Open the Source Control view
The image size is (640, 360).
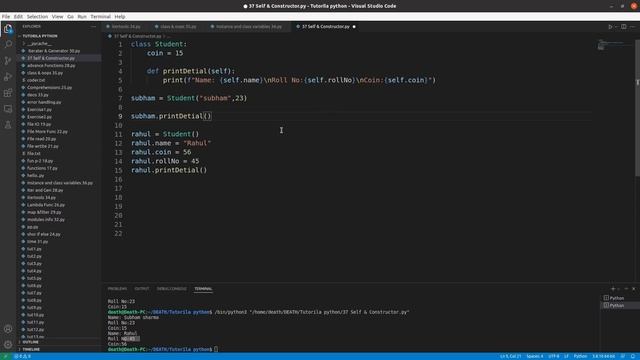coord(8,60)
